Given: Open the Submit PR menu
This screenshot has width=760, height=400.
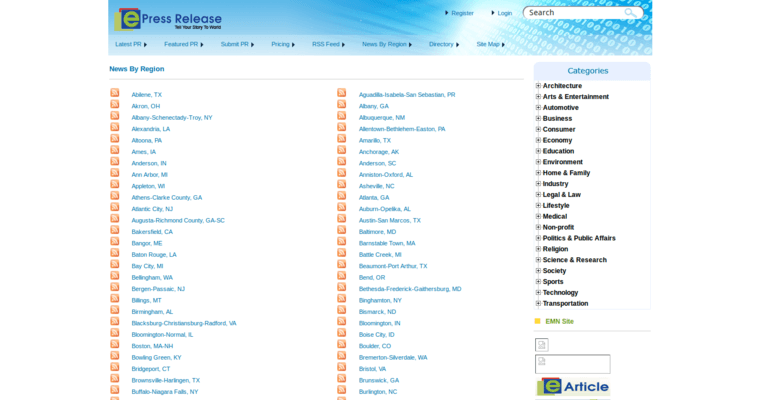Looking at the screenshot, I should click(x=237, y=44).
